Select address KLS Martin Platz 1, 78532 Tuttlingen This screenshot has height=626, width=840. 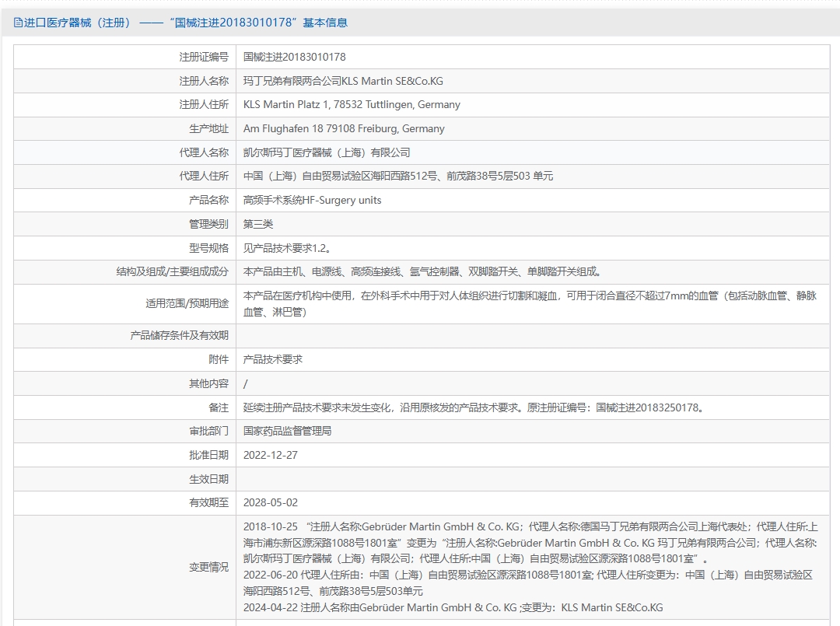tap(352, 104)
